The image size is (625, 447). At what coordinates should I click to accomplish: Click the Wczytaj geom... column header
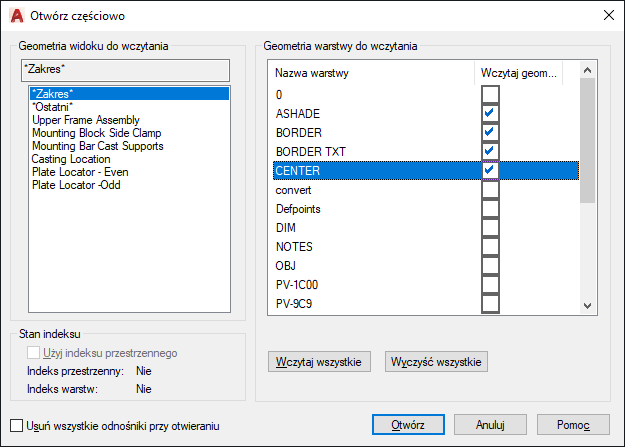(x=520, y=73)
